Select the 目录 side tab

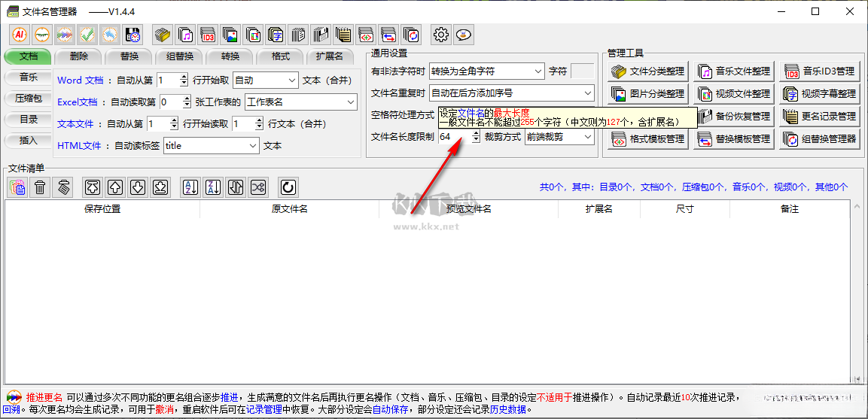coord(29,119)
